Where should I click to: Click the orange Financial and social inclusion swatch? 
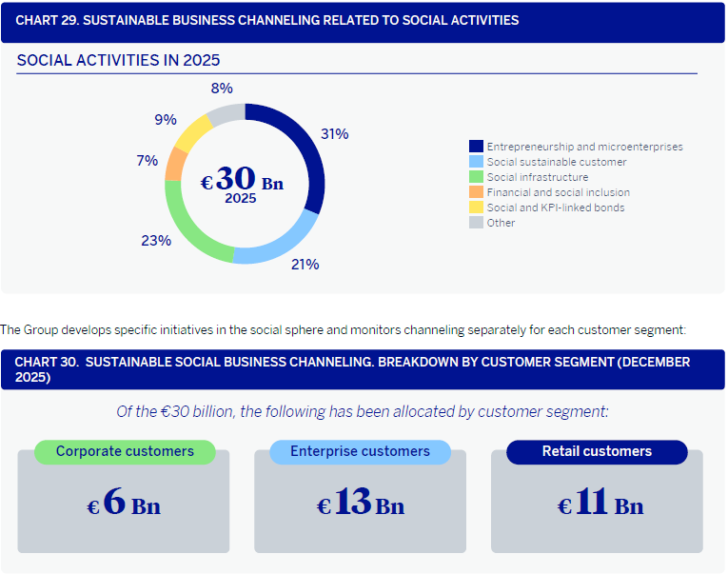point(476,192)
